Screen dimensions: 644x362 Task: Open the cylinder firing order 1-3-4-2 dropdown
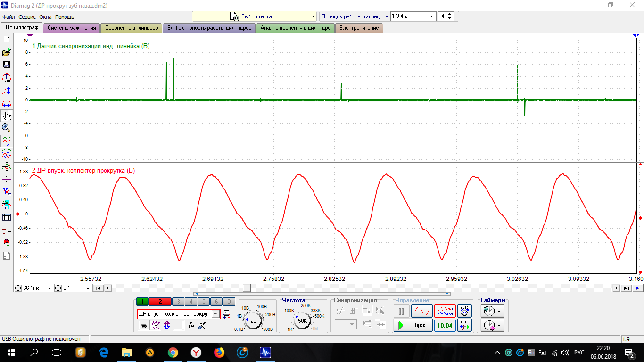pyautogui.click(x=413, y=16)
